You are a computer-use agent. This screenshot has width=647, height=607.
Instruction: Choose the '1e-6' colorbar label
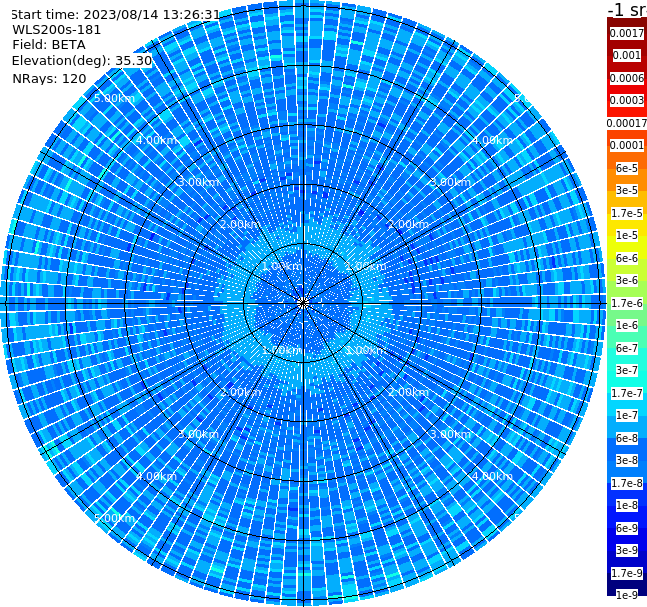627,325
